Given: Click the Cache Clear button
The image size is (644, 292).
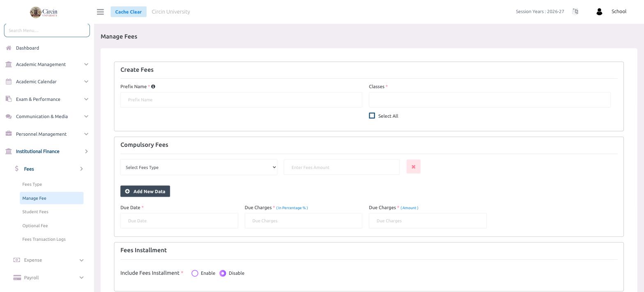Looking at the screenshot, I should pyautogui.click(x=129, y=12).
